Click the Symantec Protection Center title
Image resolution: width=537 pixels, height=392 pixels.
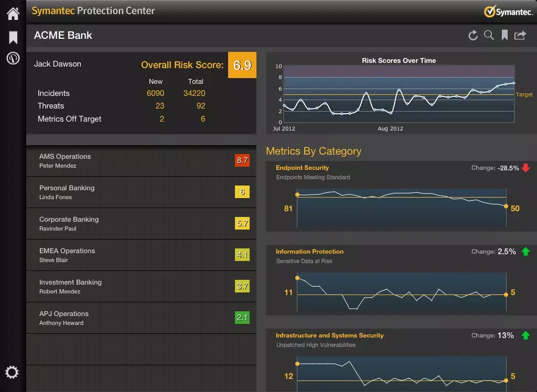(93, 10)
